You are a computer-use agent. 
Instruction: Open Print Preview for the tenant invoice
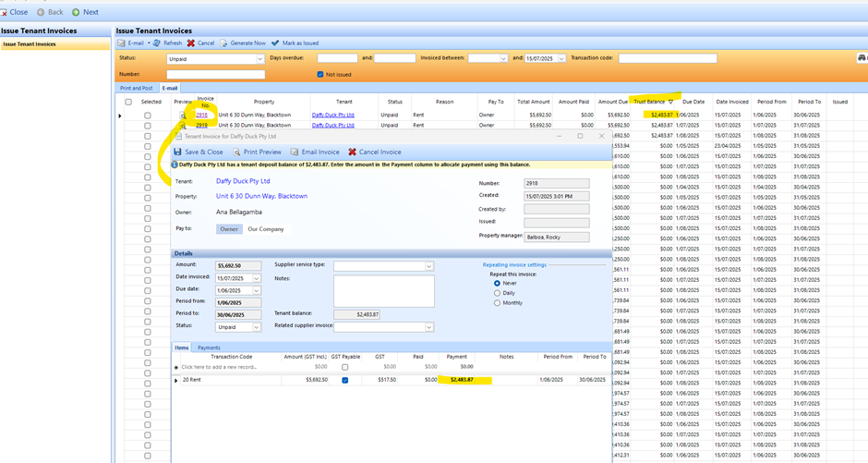click(x=257, y=152)
